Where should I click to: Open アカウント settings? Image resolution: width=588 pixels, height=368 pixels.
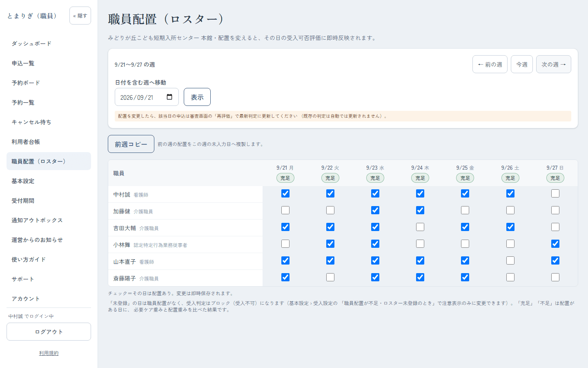tap(49, 298)
